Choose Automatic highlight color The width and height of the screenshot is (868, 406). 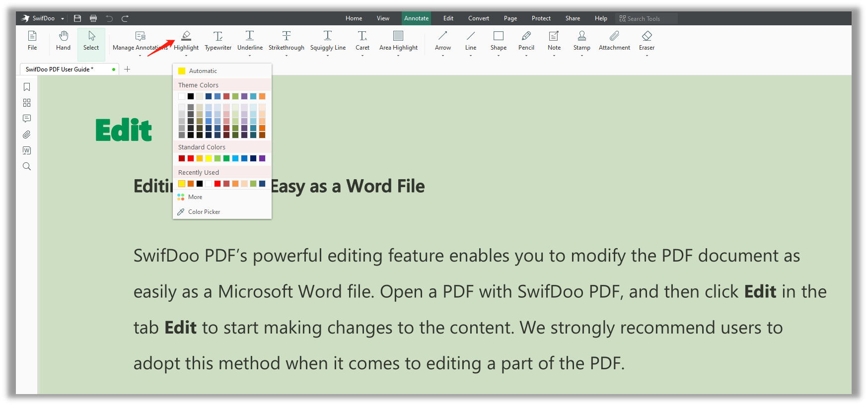tap(222, 71)
